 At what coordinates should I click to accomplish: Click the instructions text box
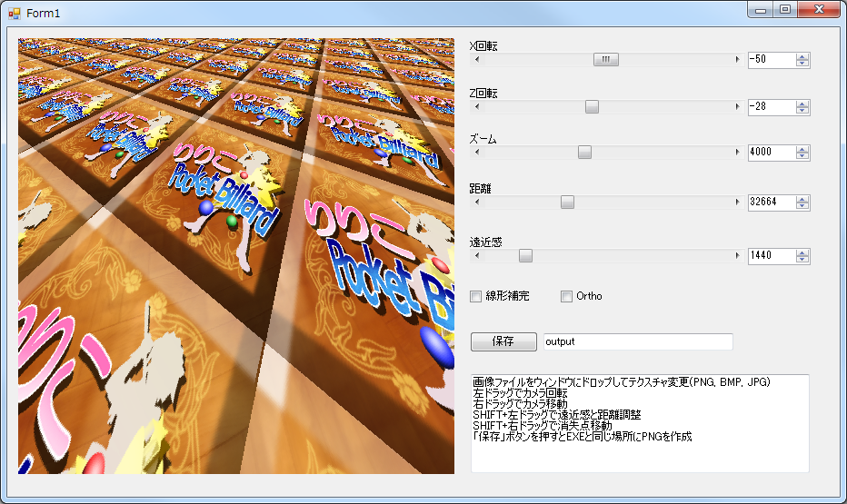click(640, 423)
